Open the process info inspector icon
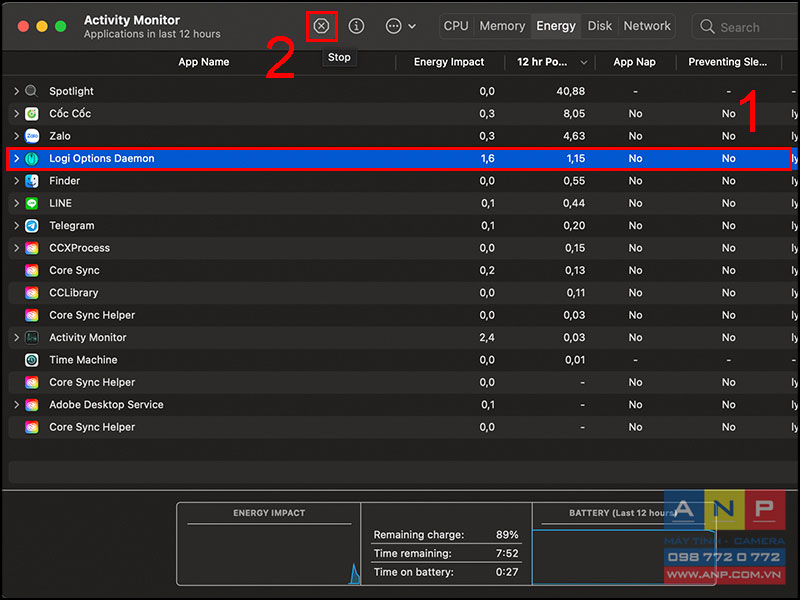 [x=356, y=26]
